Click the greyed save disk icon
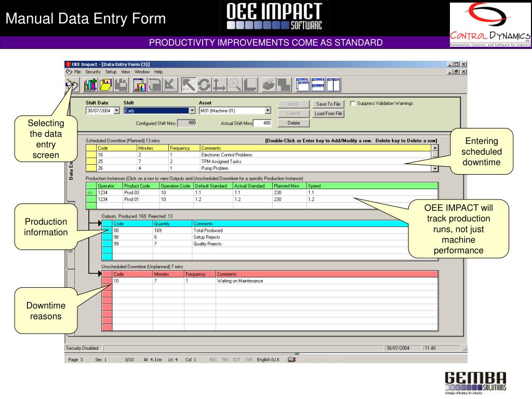532x399 pixels. (121, 85)
